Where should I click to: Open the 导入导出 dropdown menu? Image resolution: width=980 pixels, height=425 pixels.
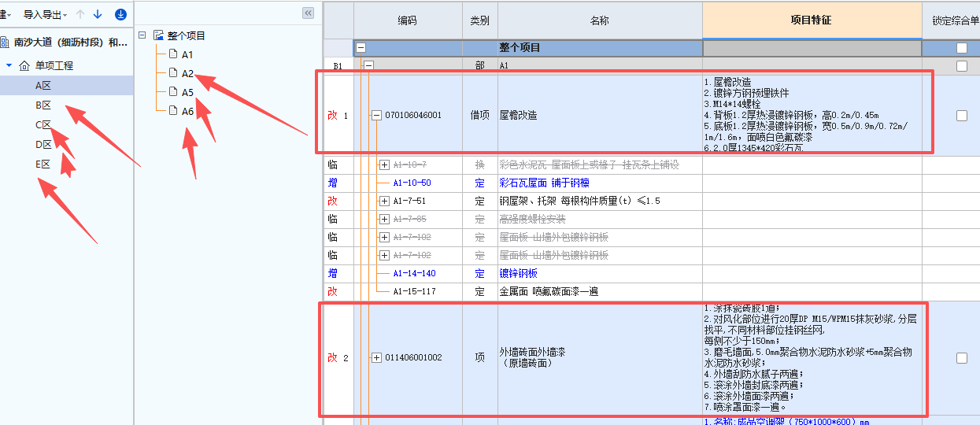pos(46,14)
